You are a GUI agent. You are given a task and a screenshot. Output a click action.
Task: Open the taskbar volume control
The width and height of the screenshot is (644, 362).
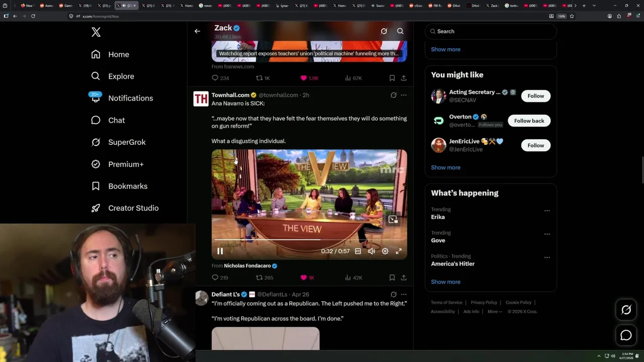pos(613,356)
